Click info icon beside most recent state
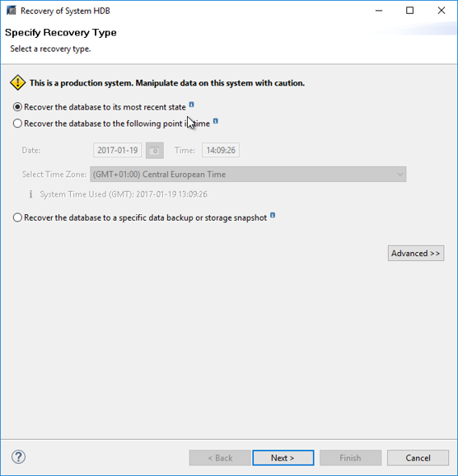This screenshot has width=458, height=476. [191, 105]
